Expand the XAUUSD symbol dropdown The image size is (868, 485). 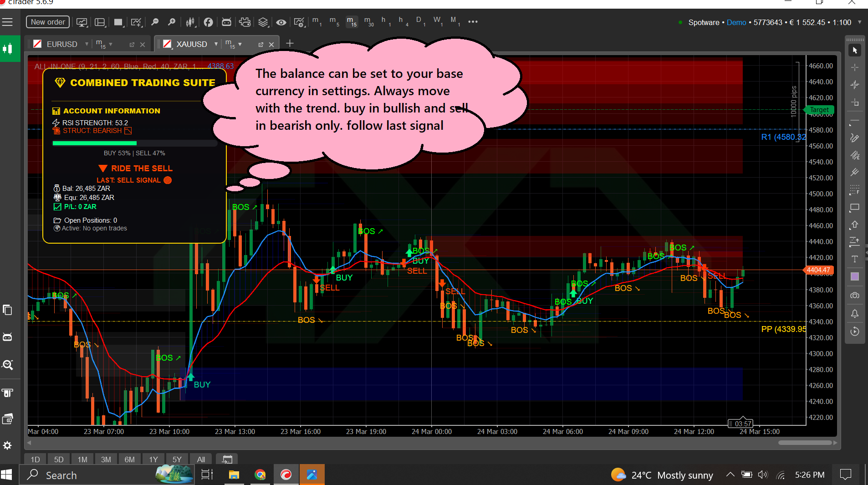click(x=216, y=44)
